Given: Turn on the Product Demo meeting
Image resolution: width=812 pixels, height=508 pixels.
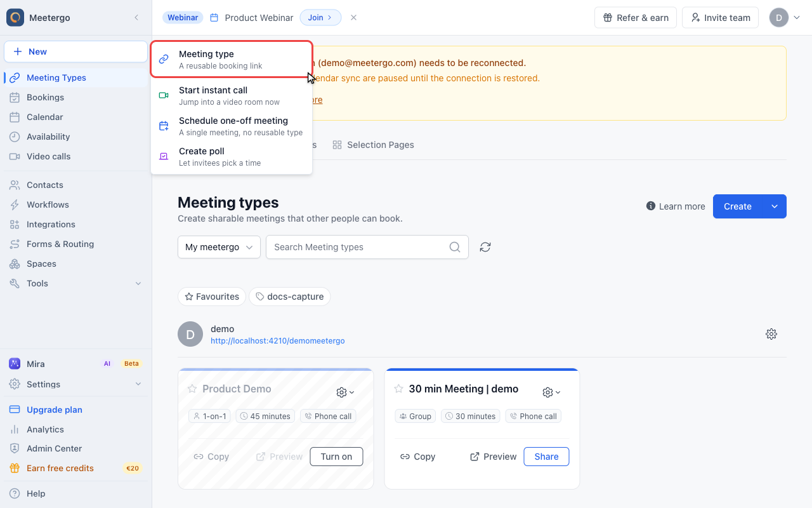Looking at the screenshot, I should coord(336,457).
